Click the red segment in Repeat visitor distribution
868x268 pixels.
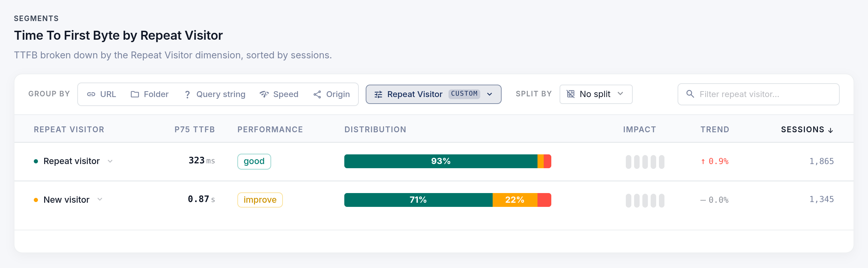click(x=548, y=161)
